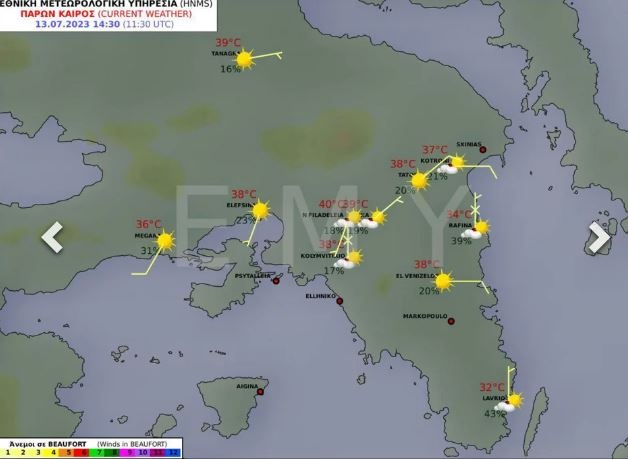Click the red station dot at Aigina
628x459 pixels.
[x=260, y=391]
